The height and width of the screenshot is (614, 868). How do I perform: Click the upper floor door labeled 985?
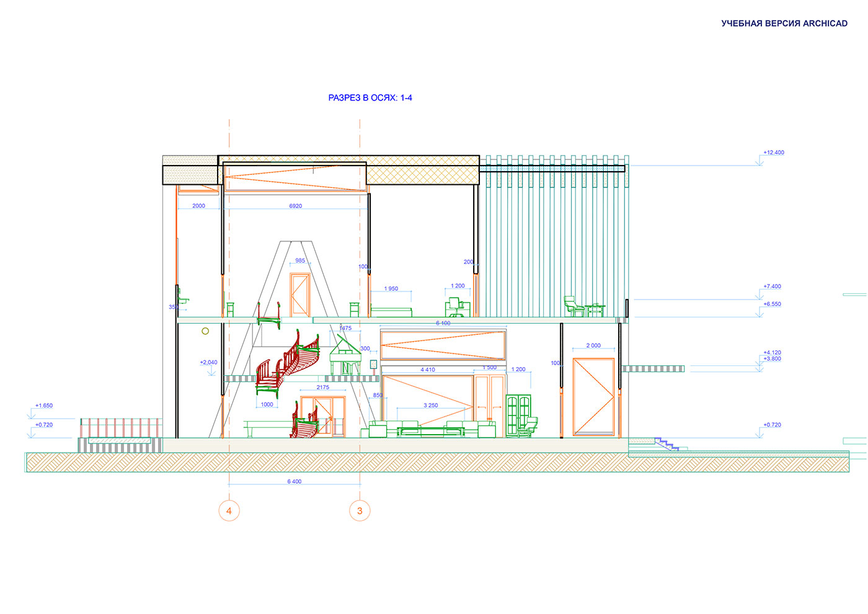[x=300, y=295]
